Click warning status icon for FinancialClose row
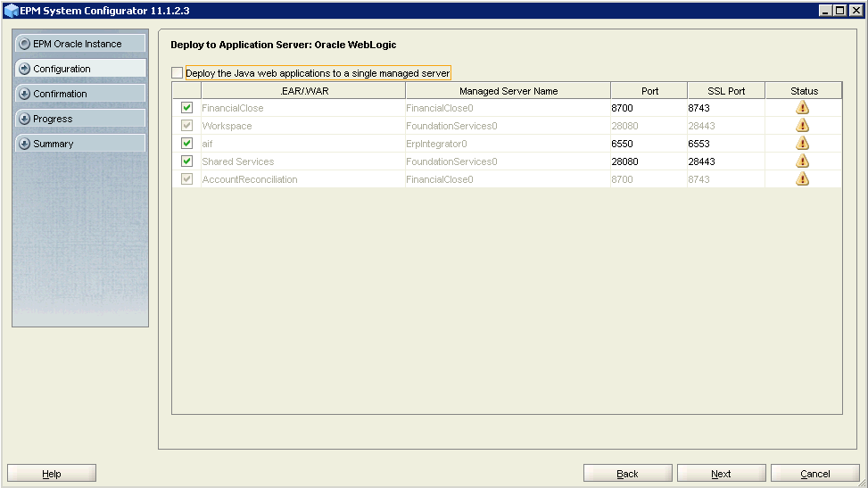This screenshot has width=868, height=488. pyautogui.click(x=802, y=107)
